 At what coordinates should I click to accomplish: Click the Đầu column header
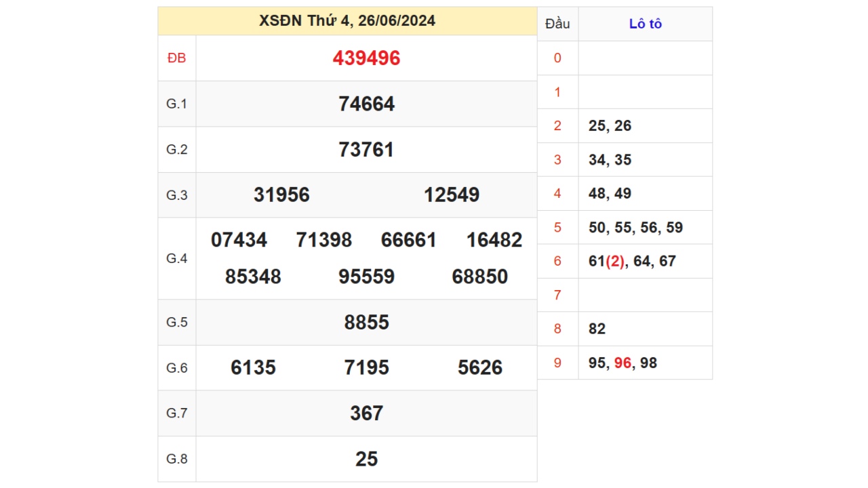[557, 24]
